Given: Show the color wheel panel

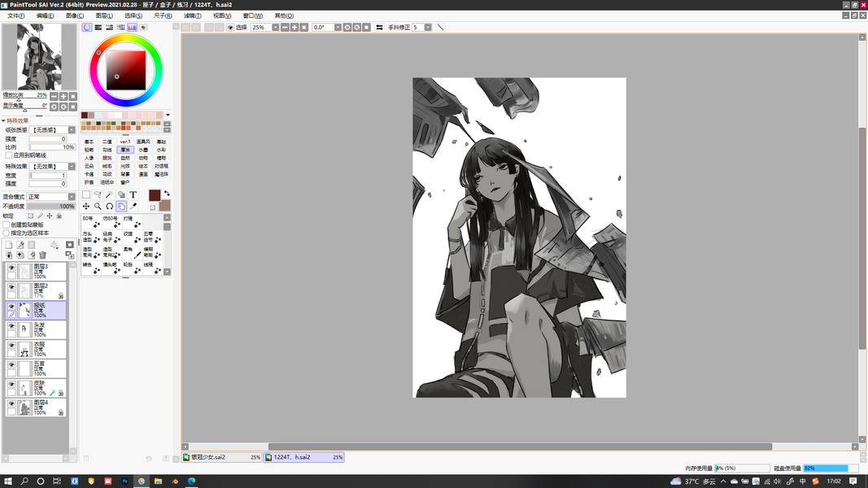Looking at the screenshot, I should click(x=87, y=27).
